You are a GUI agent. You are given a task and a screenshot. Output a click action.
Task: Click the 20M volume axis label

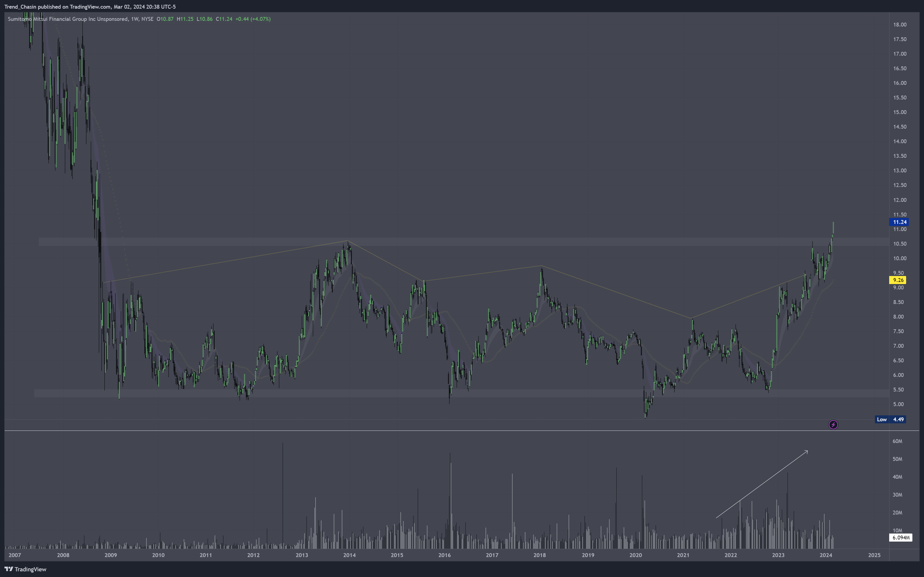click(897, 513)
